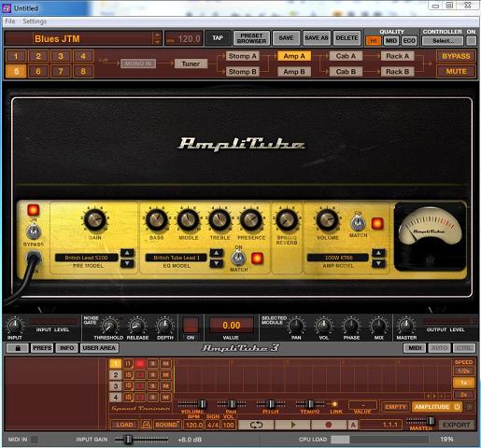Mute track 4 with its M button
Screen dimensions: 481x448
[x=165, y=398]
